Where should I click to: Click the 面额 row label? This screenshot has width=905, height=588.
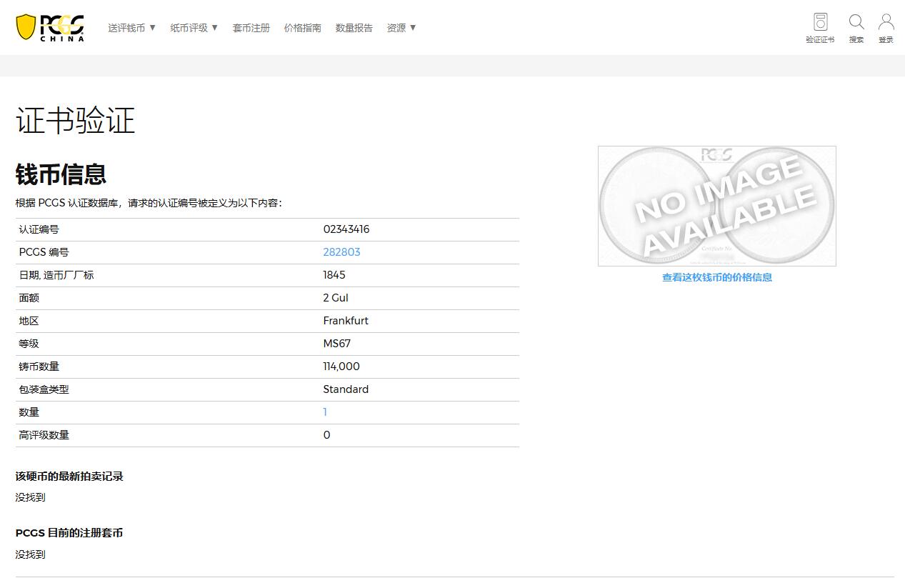pyautogui.click(x=29, y=298)
